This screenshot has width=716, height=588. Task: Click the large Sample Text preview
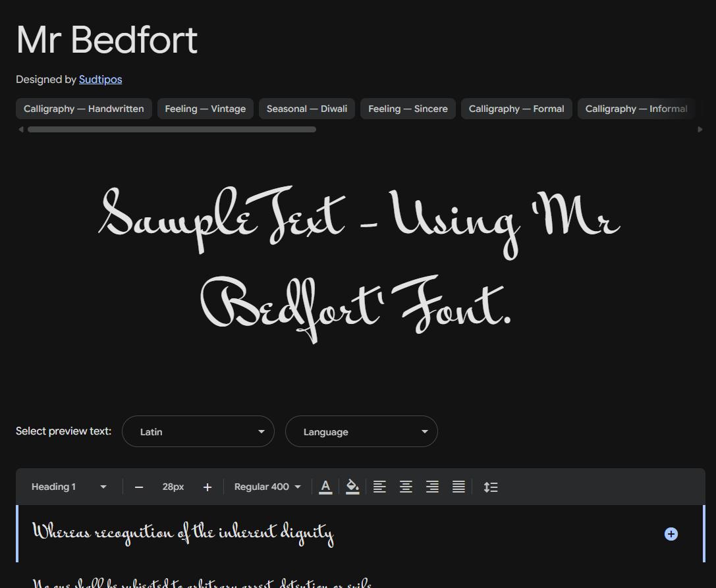click(359, 263)
